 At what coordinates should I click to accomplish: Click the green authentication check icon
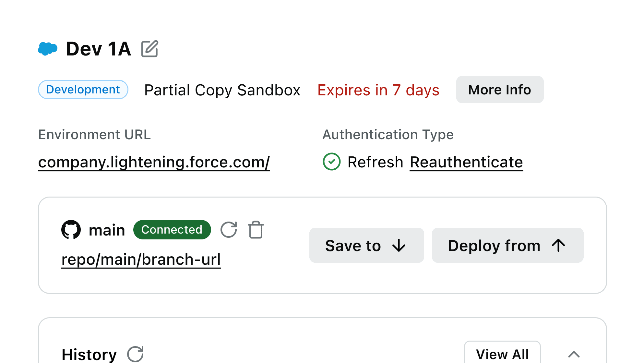coord(331,162)
